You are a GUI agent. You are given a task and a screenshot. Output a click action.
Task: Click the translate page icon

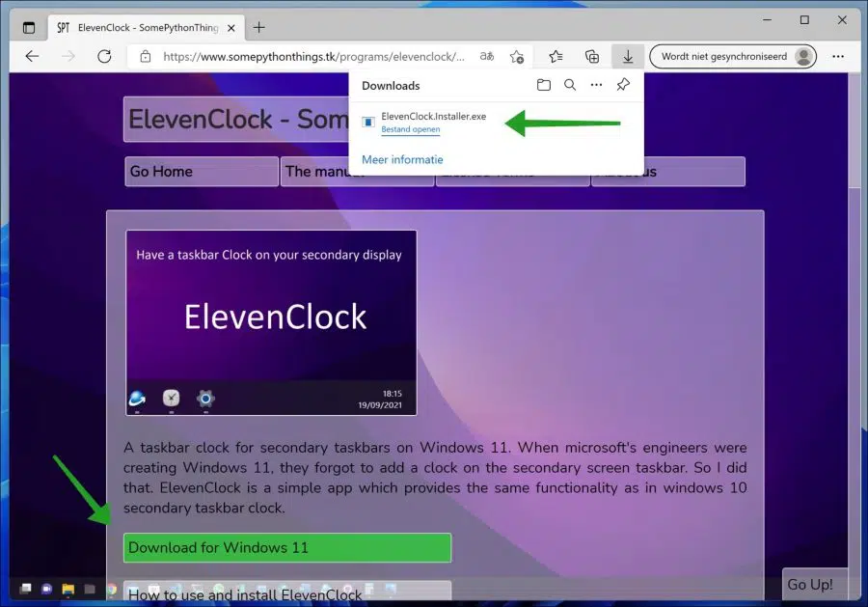[487, 57]
